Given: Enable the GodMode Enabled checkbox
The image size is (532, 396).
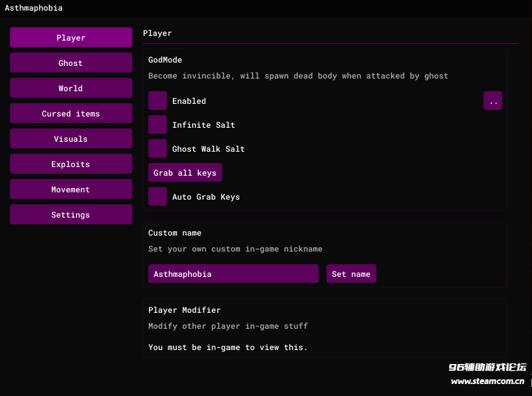Looking at the screenshot, I should click(158, 101).
